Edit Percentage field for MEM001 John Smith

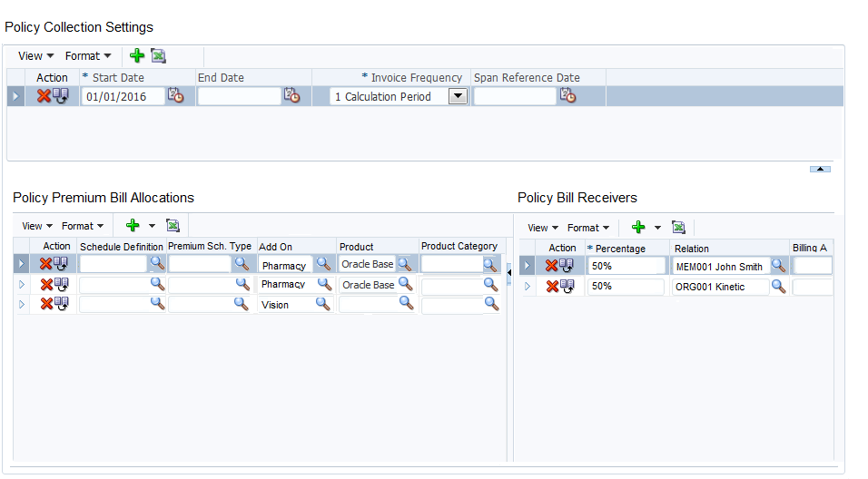(626, 266)
